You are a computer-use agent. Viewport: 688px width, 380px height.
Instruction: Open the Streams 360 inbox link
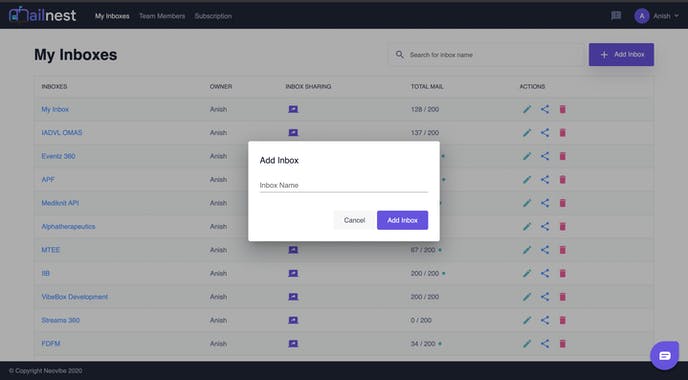click(61, 320)
